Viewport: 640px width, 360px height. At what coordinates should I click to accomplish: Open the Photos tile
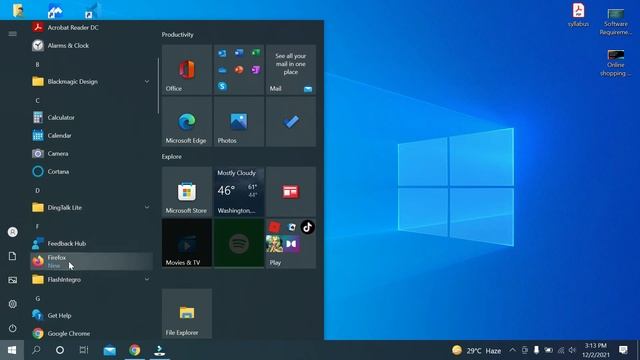[239, 122]
